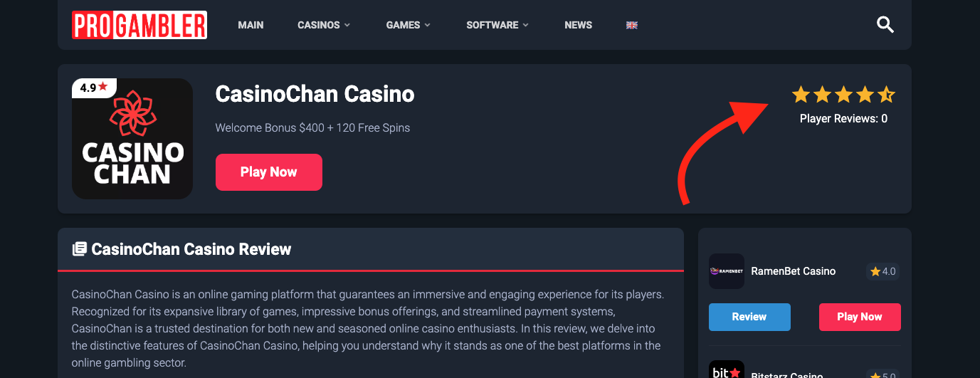Viewport: 980px width, 378px height.
Task: Click the review section document icon
Action: [80, 249]
